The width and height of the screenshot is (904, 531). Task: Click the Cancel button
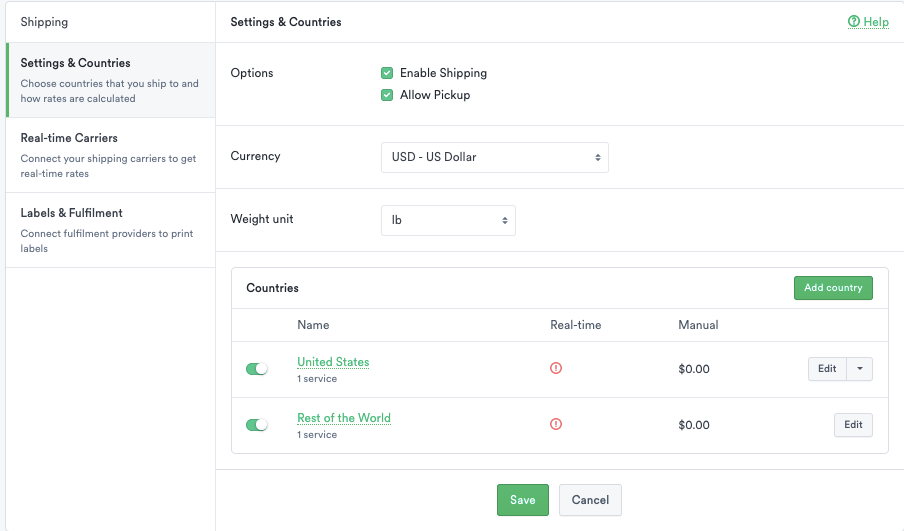click(590, 500)
